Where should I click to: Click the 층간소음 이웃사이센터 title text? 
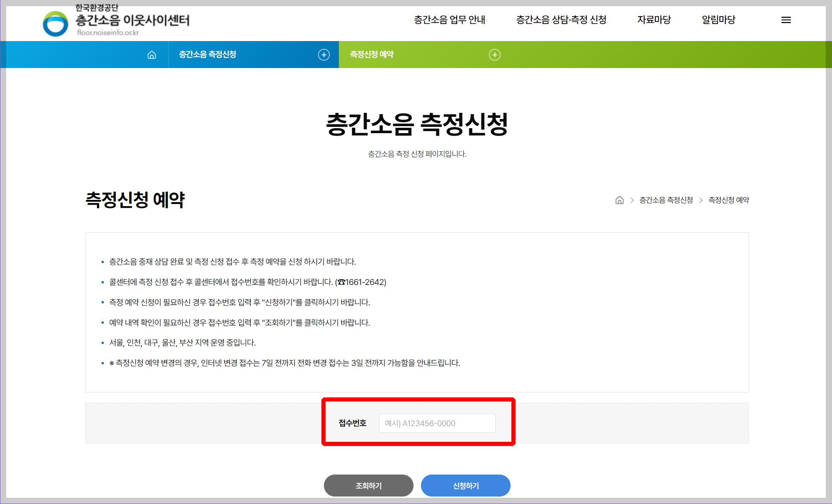coord(132,20)
